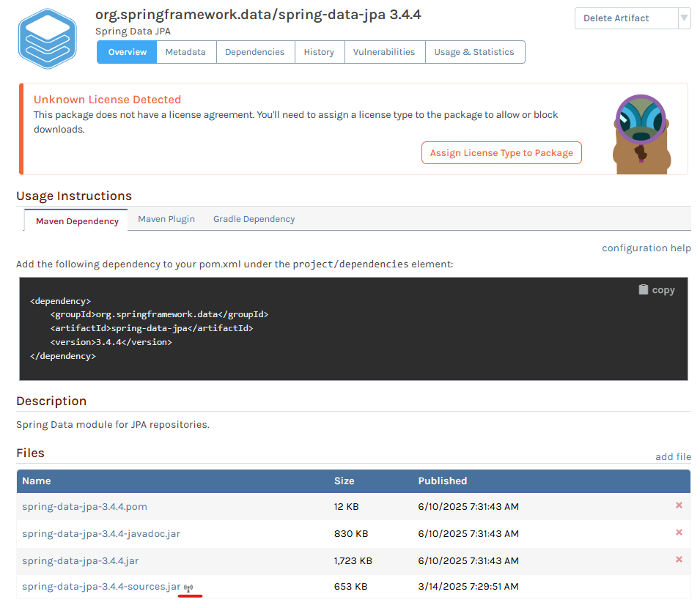Delete the spring-data-jpa-3.4.4.pom file with red X
This screenshot has width=700, height=608.
tap(679, 505)
